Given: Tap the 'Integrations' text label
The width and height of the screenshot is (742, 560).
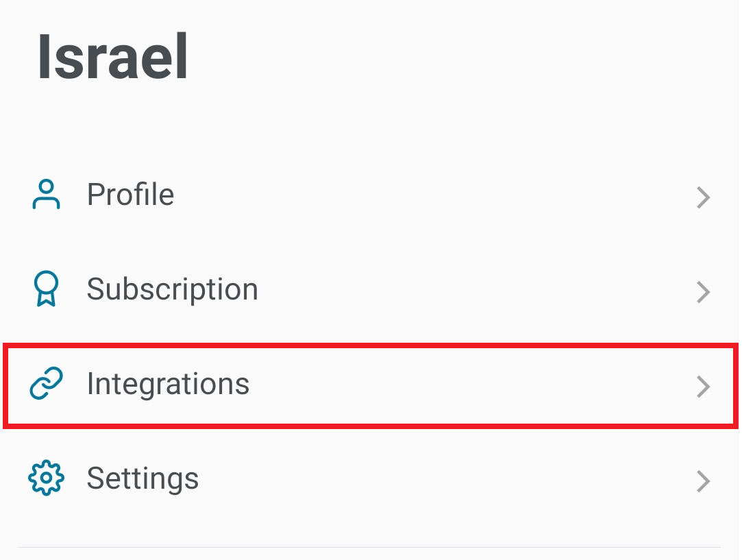Looking at the screenshot, I should [168, 384].
